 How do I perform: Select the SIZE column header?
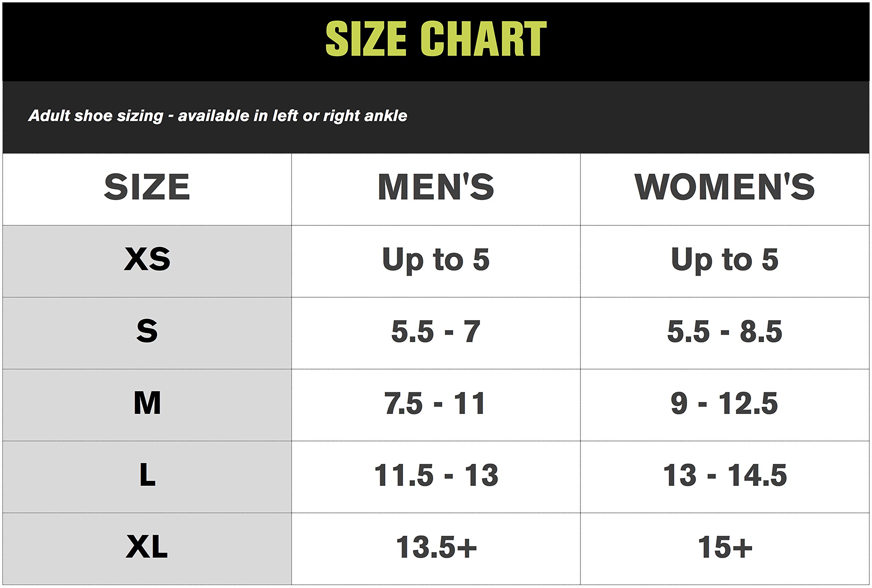tap(147, 187)
